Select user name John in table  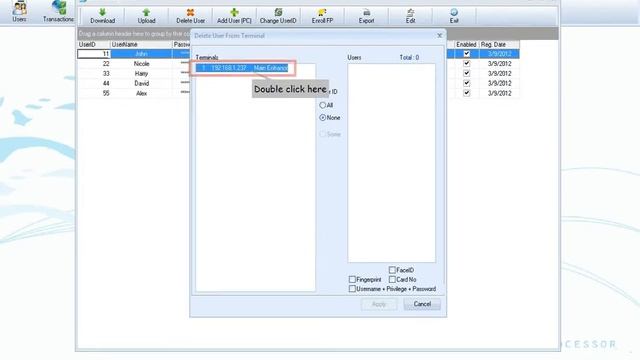point(141,54)
